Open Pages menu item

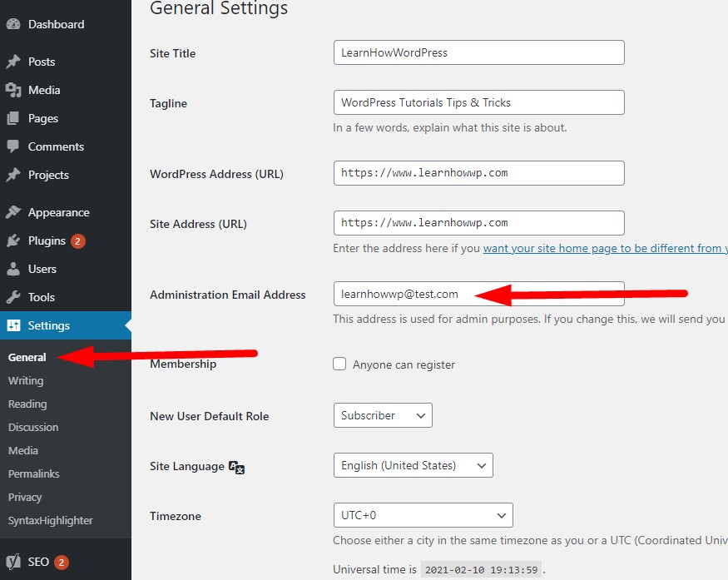(66, 118)
